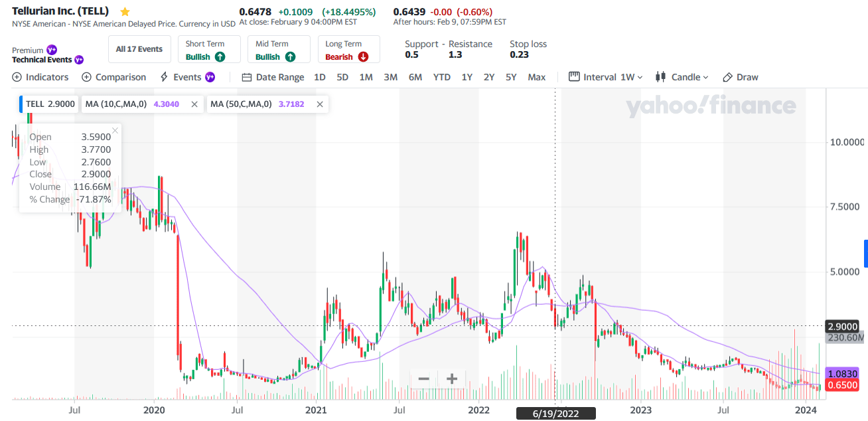This screenshot has width=868, height=421.
Task: Select the 1D range
Action: pyautogui.click(x=320, y=77)
